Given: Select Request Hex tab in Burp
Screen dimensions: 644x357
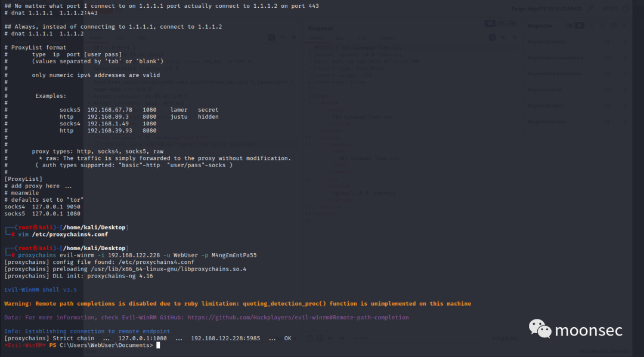Looking at the screenshot, I should point(142,38).
